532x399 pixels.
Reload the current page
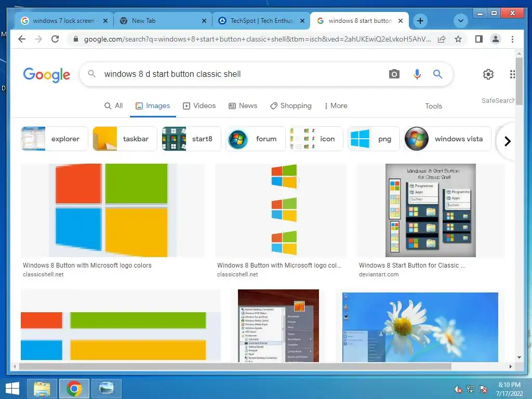55,39
